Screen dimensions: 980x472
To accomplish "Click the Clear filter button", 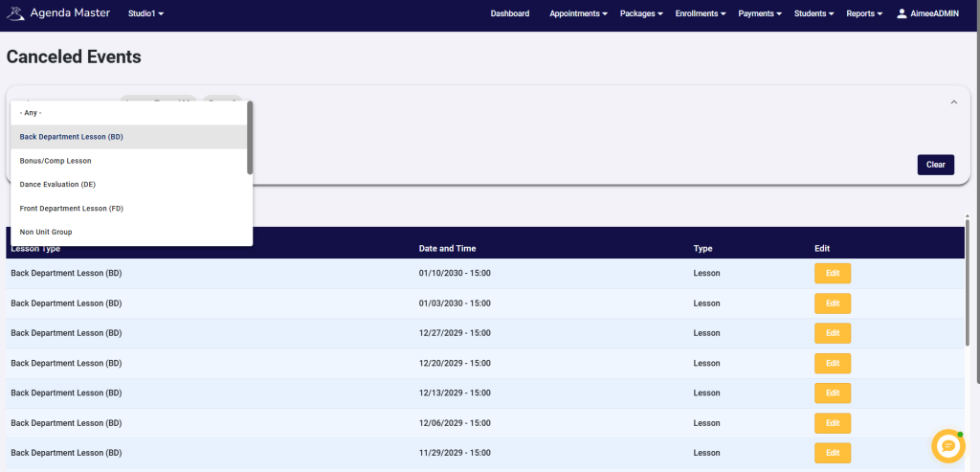I will [935, 165].
